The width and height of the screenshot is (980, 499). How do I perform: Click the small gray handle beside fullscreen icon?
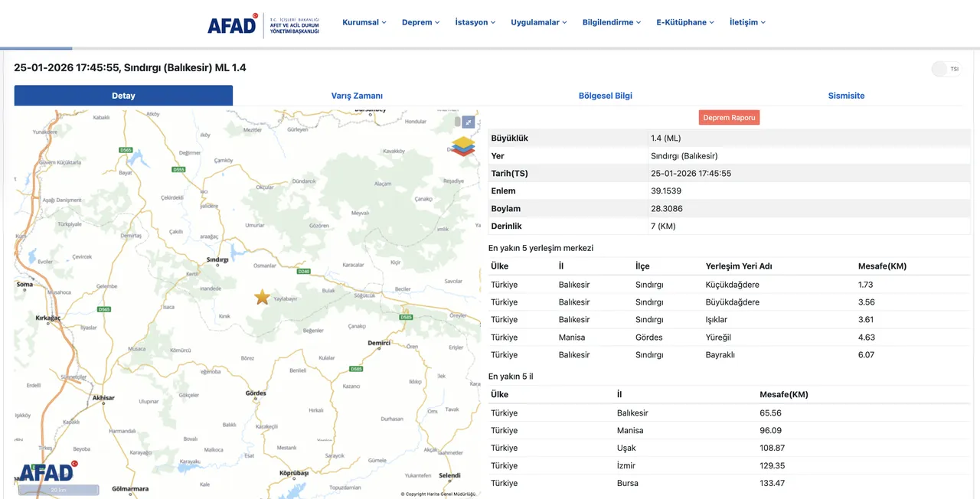458,122
